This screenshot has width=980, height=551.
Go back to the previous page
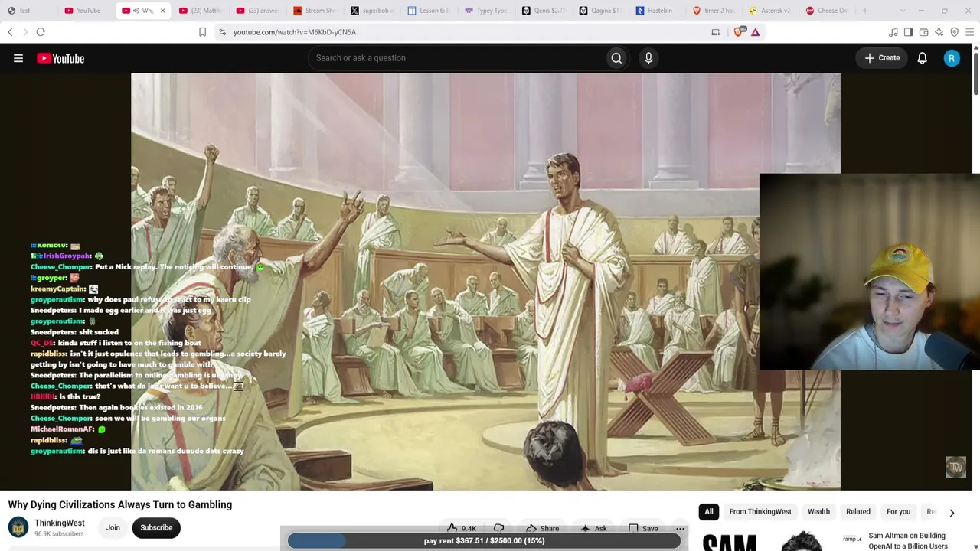(x=10, y=32)
